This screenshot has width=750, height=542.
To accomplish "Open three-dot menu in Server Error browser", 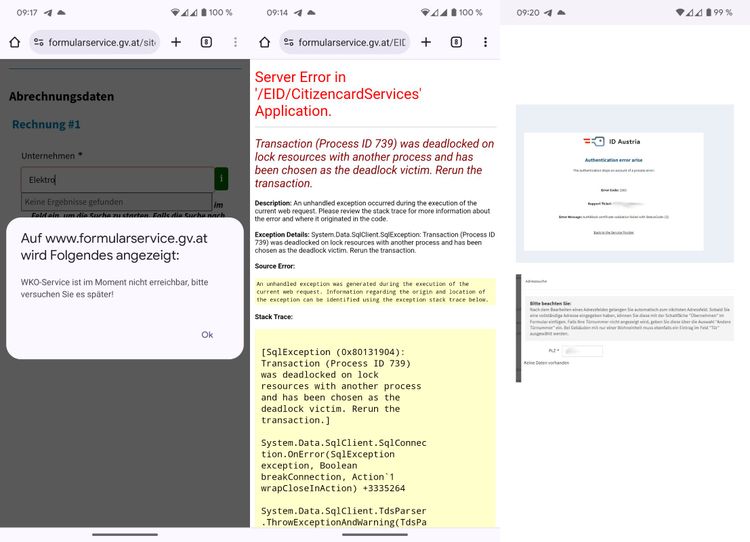I will [x=485, y=42].
